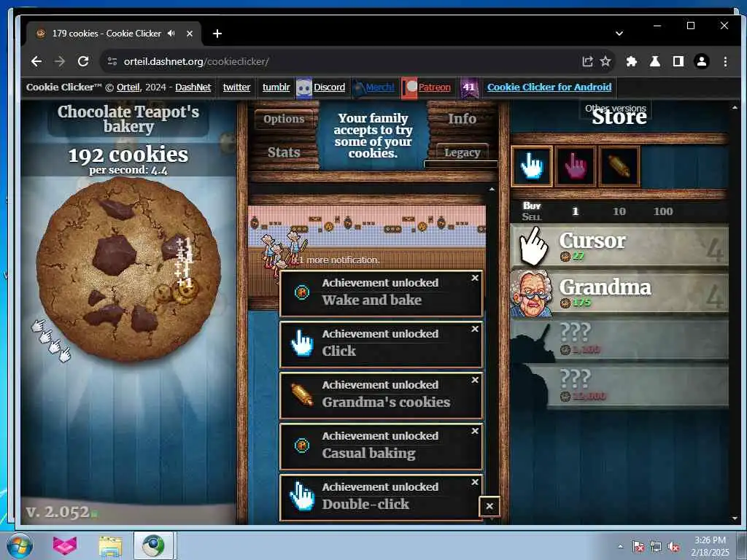Open the Casual baking achievement icon
747x560 pixels.
[301, 446]
